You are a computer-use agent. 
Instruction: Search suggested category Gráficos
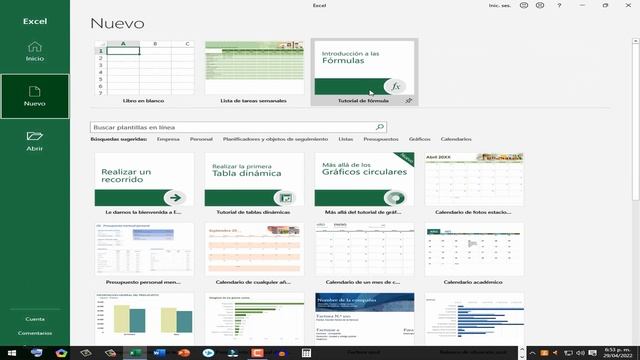420,139
